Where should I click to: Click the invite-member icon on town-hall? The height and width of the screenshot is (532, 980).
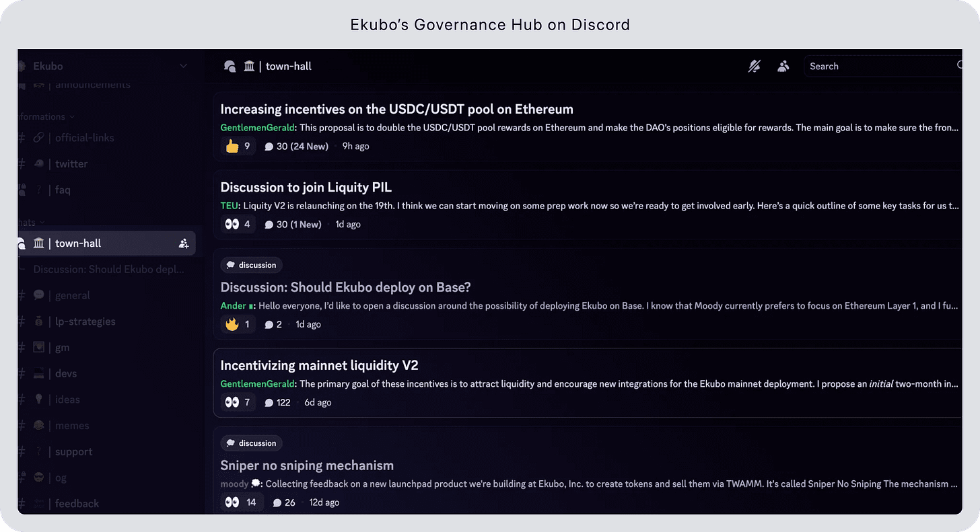(x=184, y=243)
